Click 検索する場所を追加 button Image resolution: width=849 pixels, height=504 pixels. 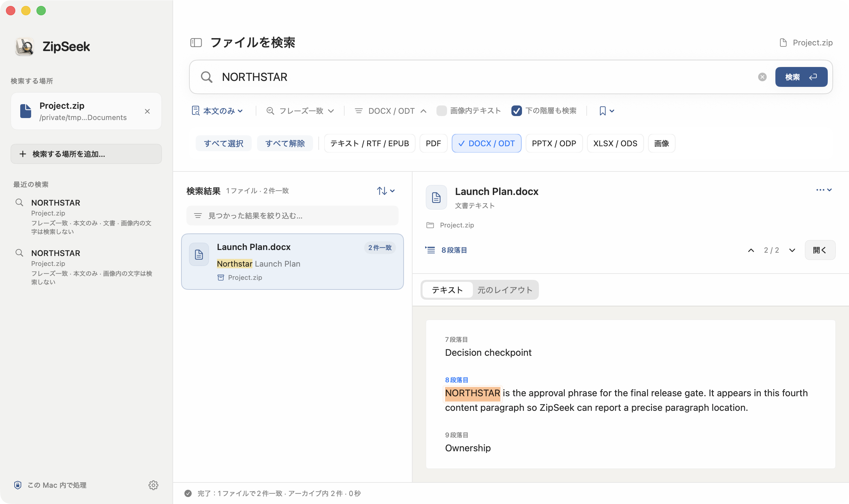click(x=86, y=154)
